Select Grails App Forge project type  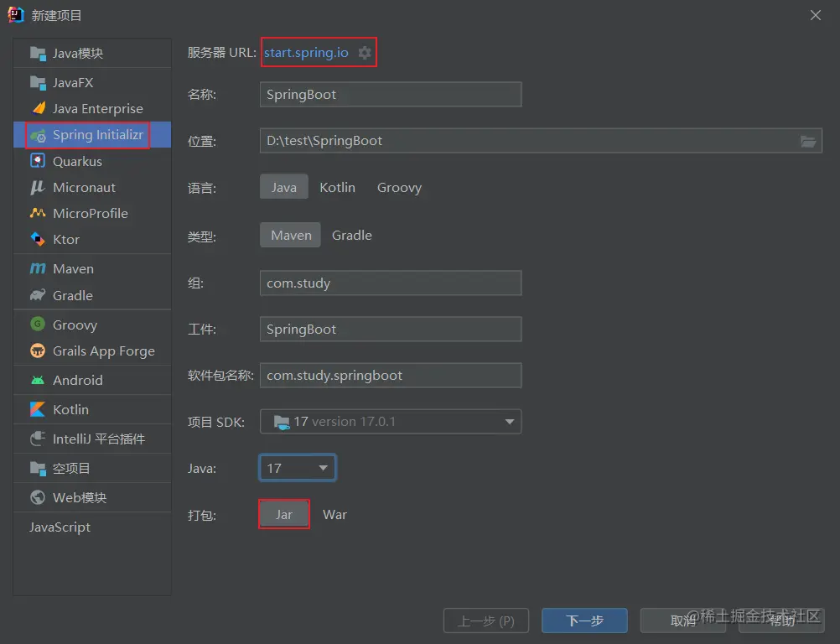pyautogui.click(x=92, y=351)
